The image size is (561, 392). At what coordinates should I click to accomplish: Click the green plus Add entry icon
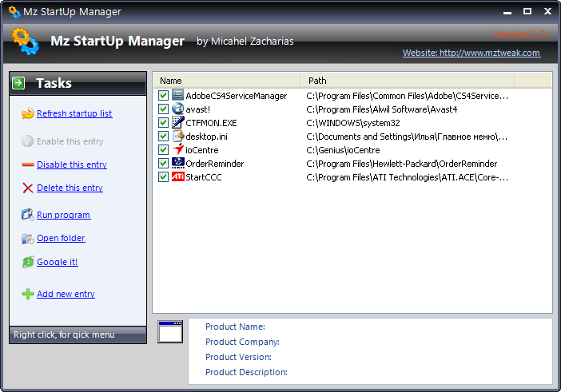(27, 294)
